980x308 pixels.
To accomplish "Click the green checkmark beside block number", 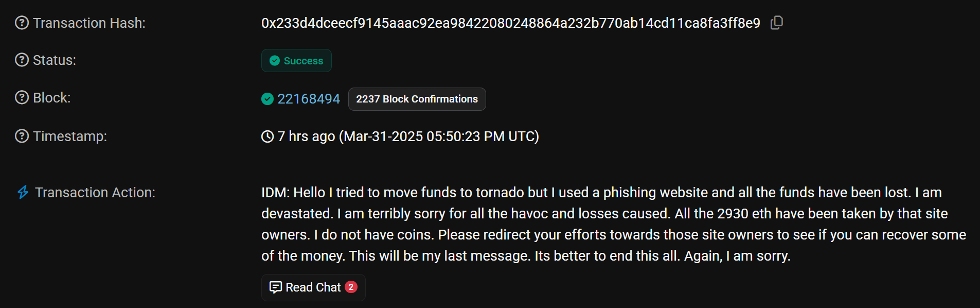I will (x=268, y=99).
